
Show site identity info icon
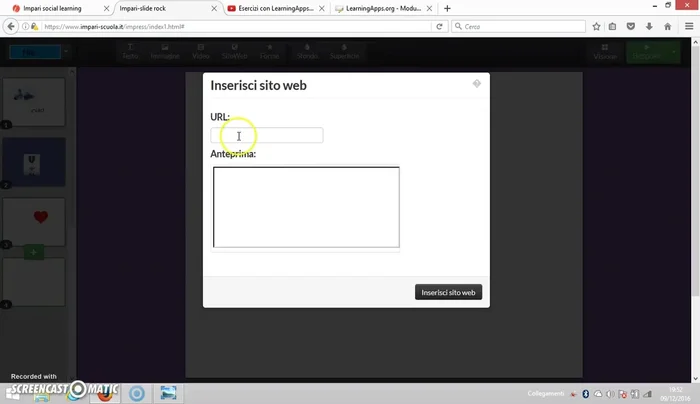tap(25, 27)
